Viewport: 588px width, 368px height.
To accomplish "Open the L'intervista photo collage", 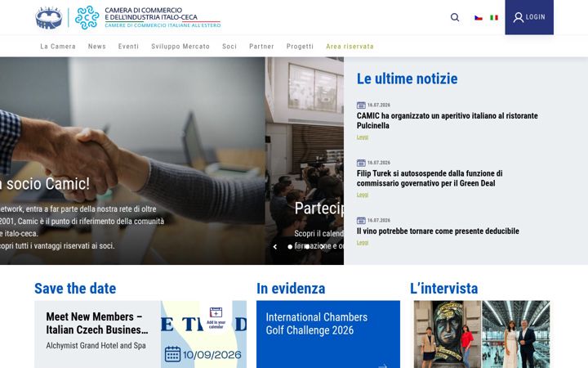I will [x=482, y=334].
